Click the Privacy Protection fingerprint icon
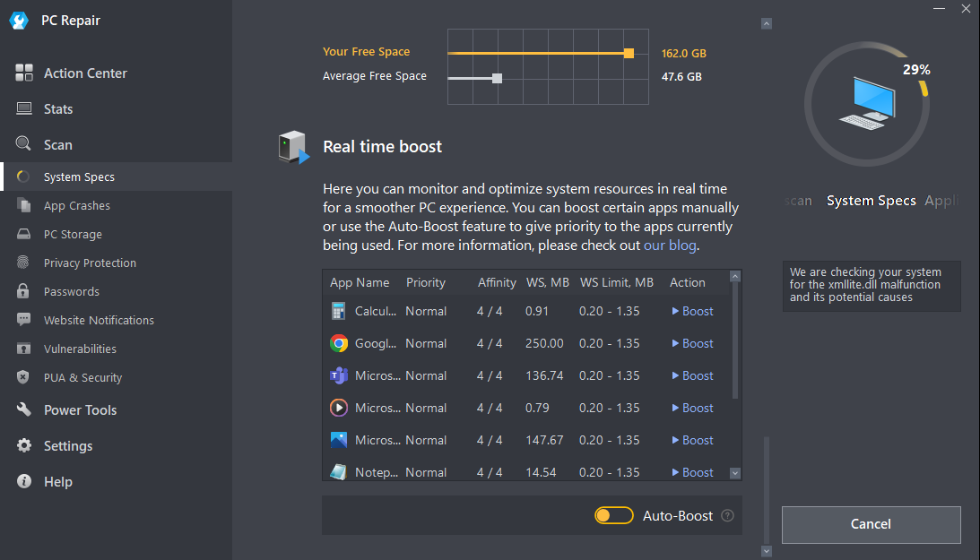Viewport: 980px width, 560px height. [x=23, y=263]
